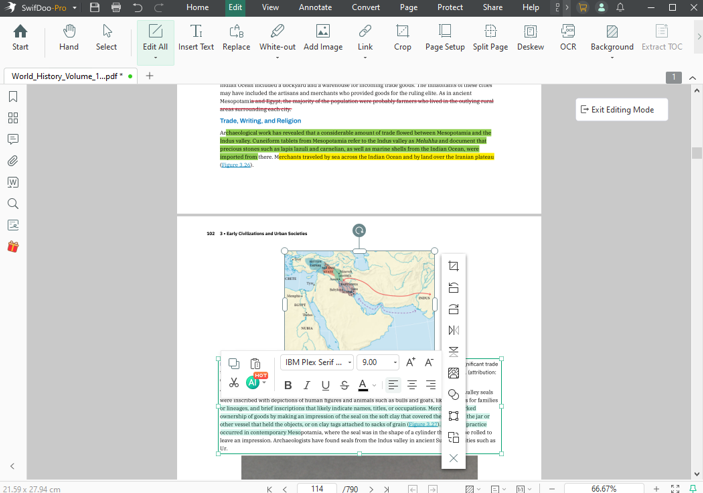Open the Convert tab
This screenshot has width=703, height=493.
tap(365, 8)
